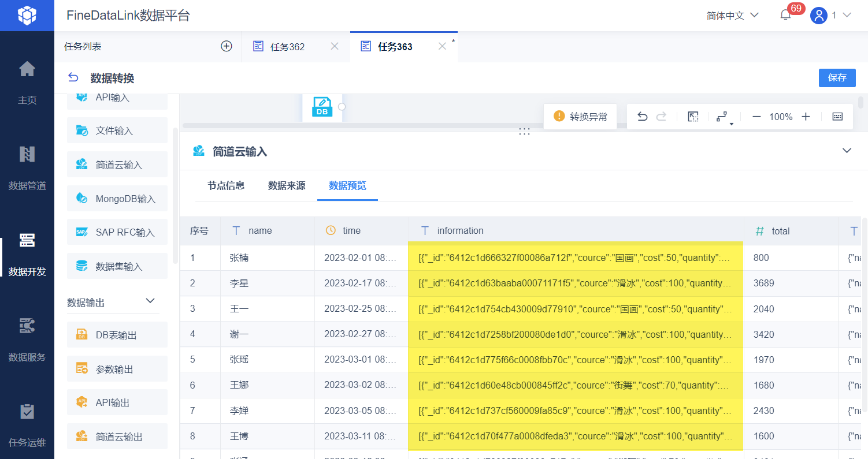Select the API输入 operator

117,100
